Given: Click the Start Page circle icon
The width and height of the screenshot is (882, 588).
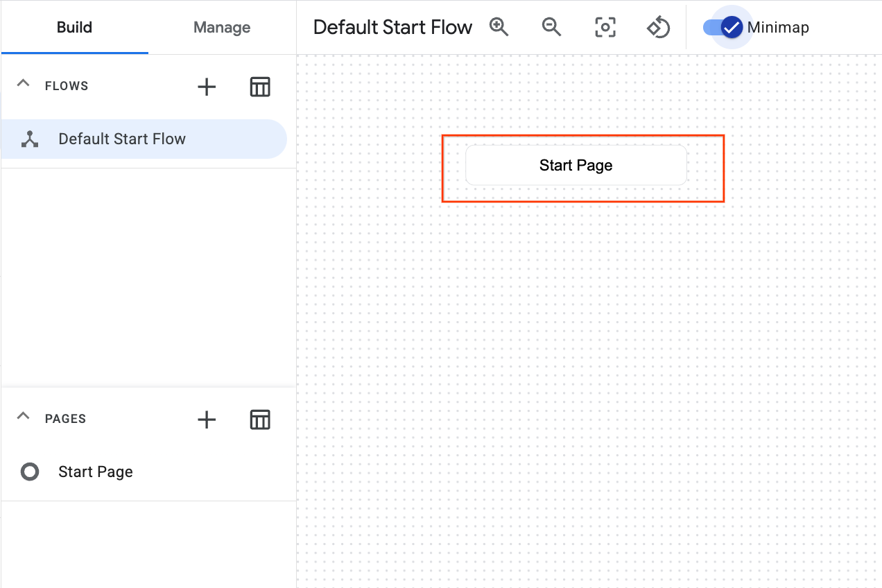Looking at the screenshot, I should pyautogui.click(x=30, y=472).
